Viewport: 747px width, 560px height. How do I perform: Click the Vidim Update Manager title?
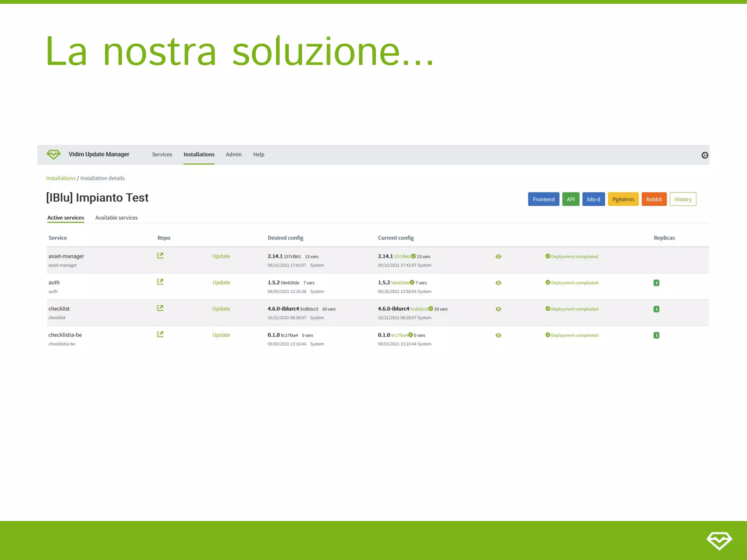click(x=99, y=154)
